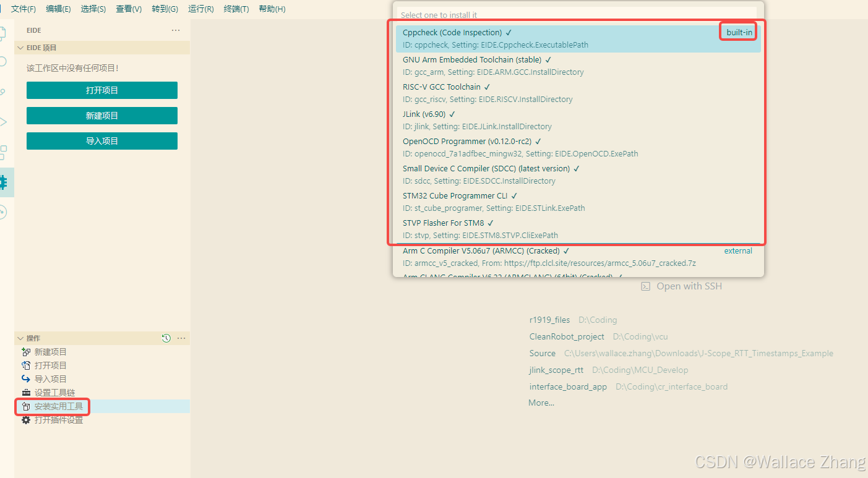The image size is (868, 478).
Task: Click the 安装实用工具 package icon
Action: [x=26, y=406]
